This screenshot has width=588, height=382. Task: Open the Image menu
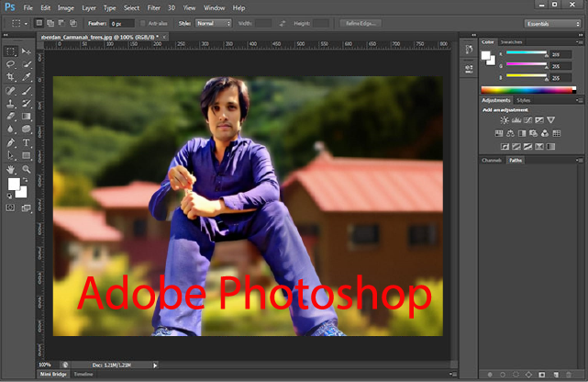click(x=66, y=8)
